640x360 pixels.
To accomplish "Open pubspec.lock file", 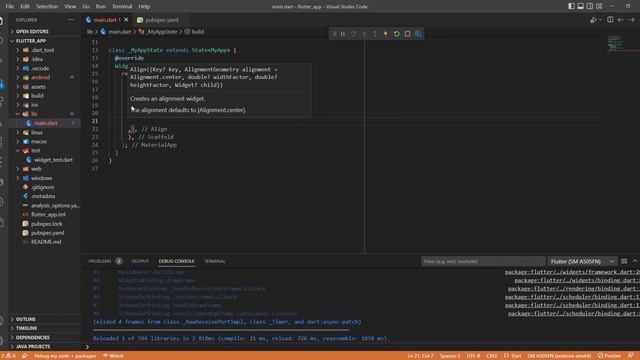I will [x=44, y=224].
